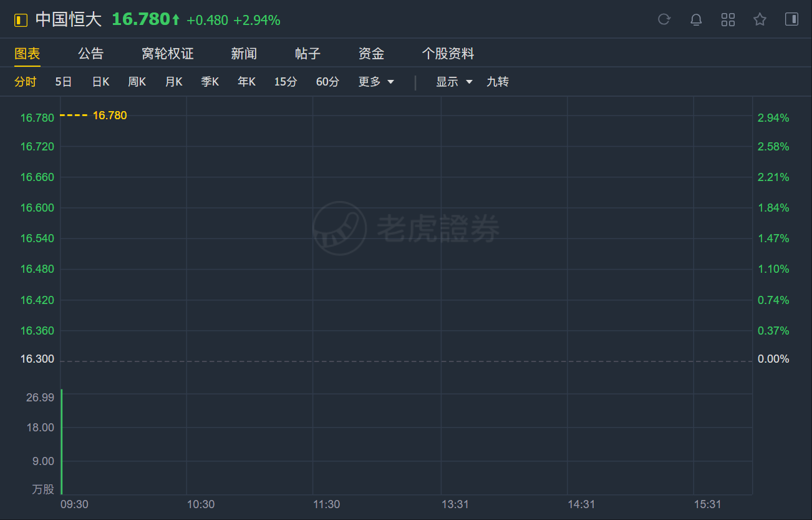Switch chart to 月K
Image resolution: width=812 pixels, height=520 pixels.
(x=173, y=82)
